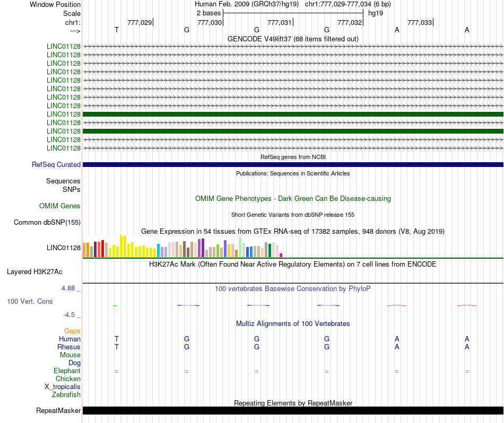
Task: Open "100 vertebrates Basewise Conservation by PhyloP" title
Action: pos(293,288)
